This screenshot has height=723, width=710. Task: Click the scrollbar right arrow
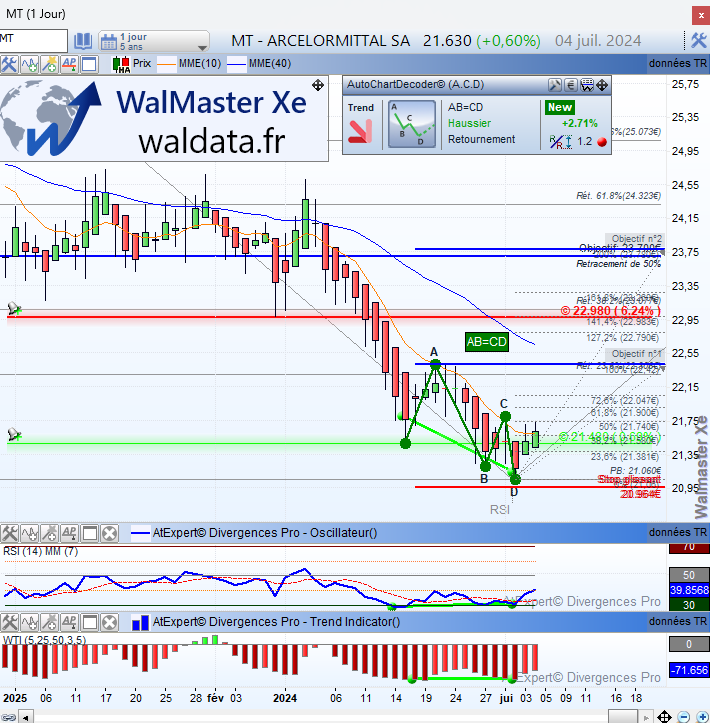646,717
